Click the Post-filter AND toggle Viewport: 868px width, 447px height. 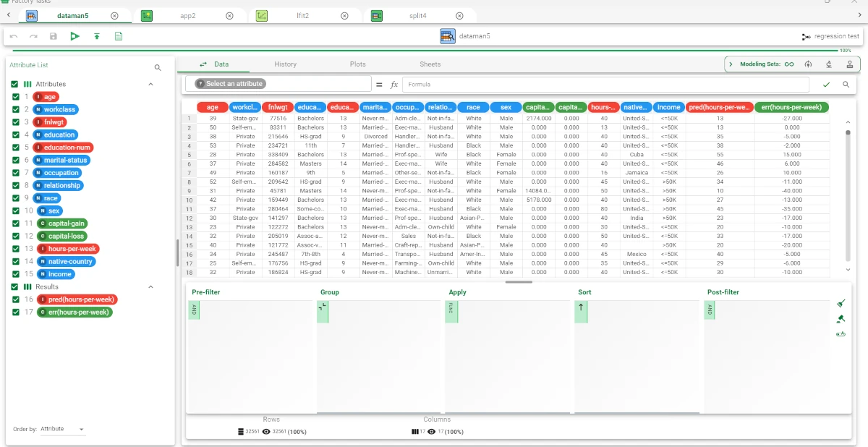click(x=709, y=311)
